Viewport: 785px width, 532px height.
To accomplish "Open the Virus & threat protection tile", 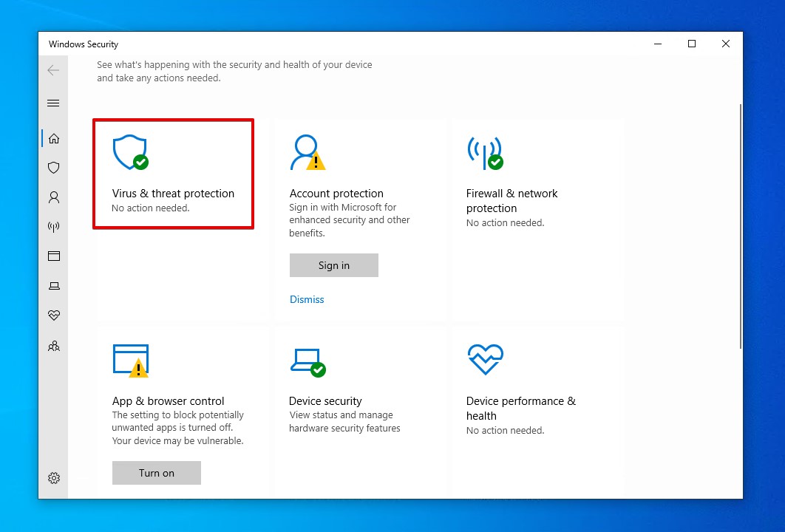I will tap(173, 174).
